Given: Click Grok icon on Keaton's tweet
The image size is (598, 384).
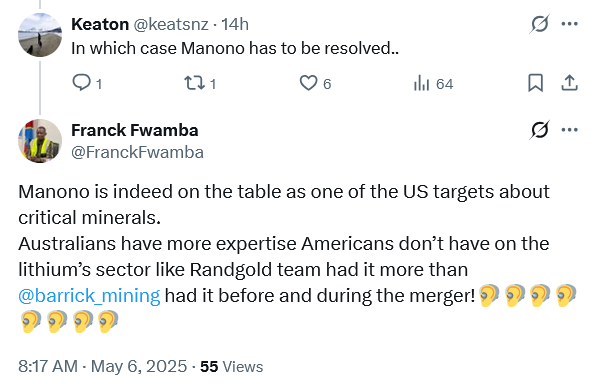Looking at the screenshot, I should click(540, 24).
